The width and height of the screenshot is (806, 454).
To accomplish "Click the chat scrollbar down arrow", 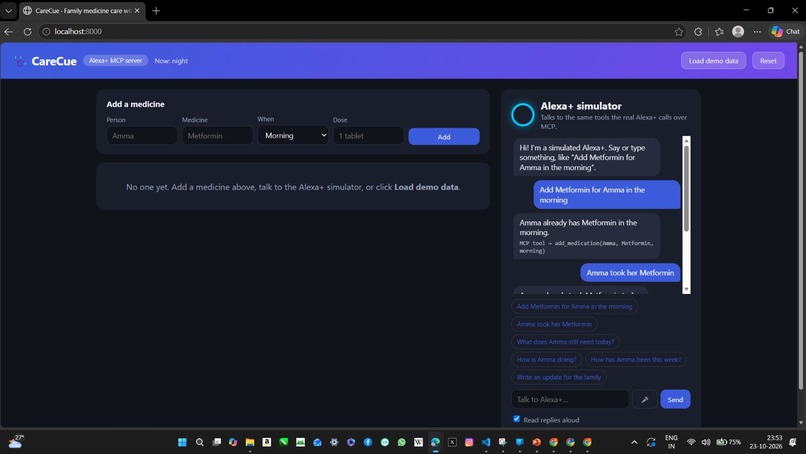I will (686, 289).
